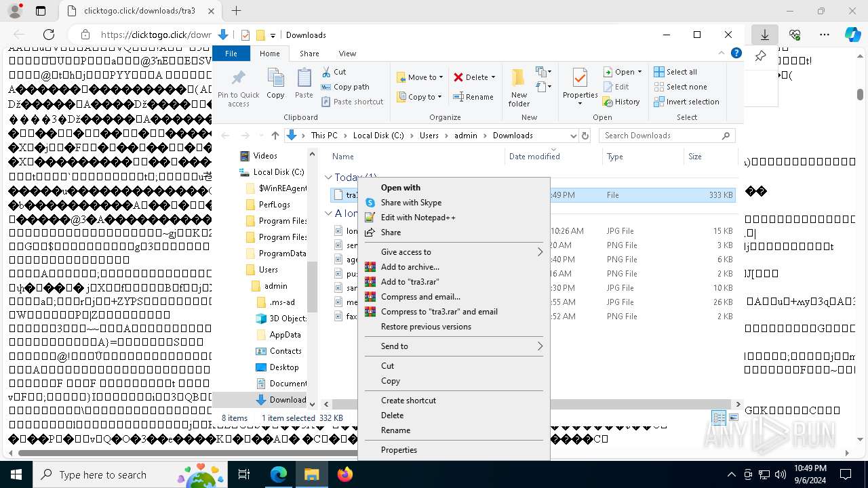The height and width of the screenshot is (488, 868).
Task: Click the Rename button in Organize group
Action: [473, 97]
